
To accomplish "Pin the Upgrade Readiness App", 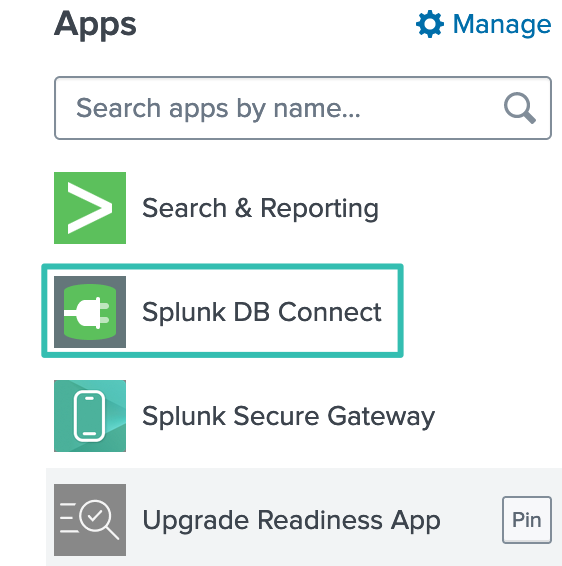I will pos(527,520).
